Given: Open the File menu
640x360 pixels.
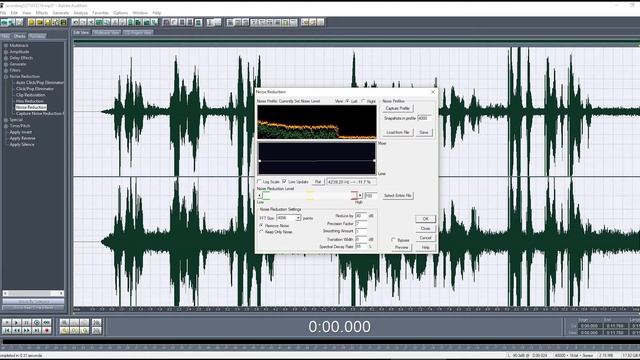Looking at the screenshot, I should tap(3, 13).
